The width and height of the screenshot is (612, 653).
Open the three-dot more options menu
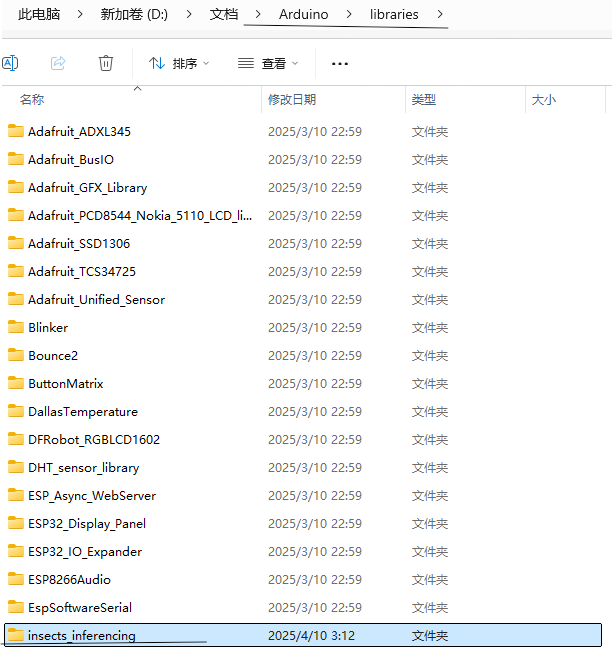tap(340, 64)
